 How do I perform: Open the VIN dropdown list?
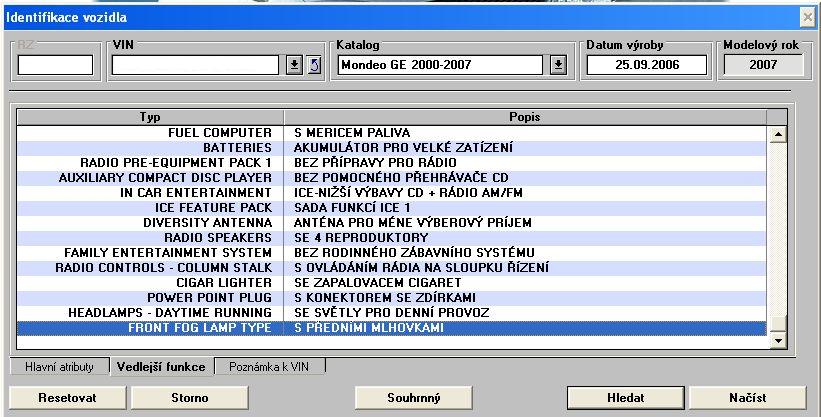point(295,65)
